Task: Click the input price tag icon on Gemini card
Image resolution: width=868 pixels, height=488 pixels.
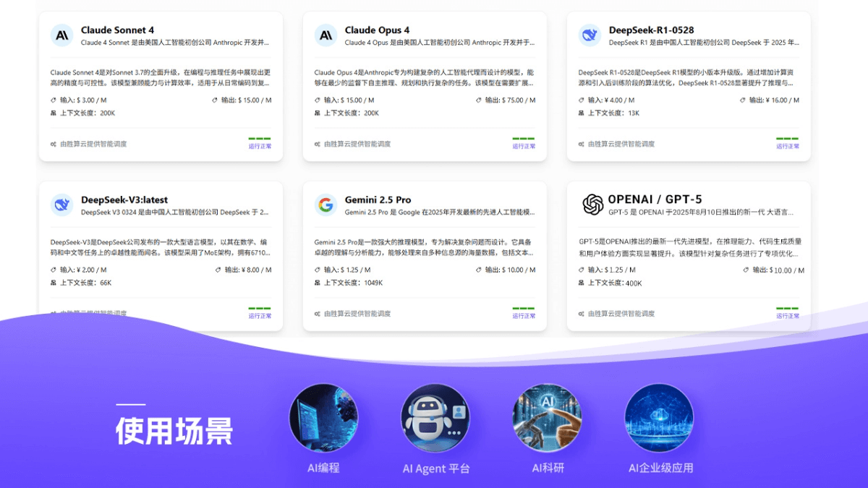Action: click(318, 268)
